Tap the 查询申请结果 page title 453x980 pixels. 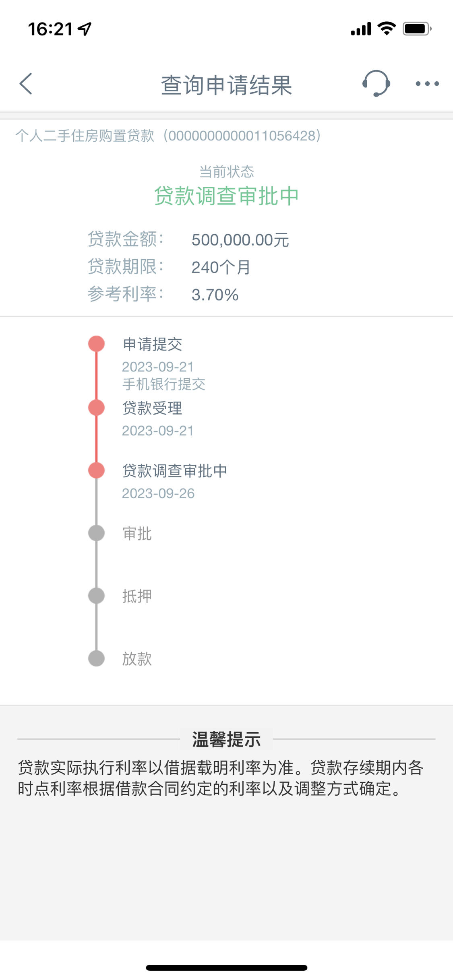(226, 85)
